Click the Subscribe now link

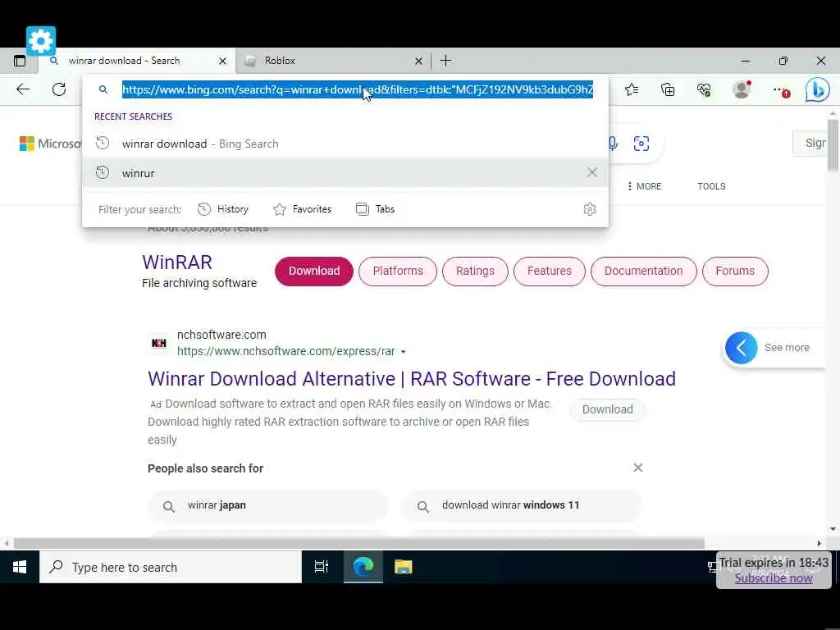coord(774,578)
